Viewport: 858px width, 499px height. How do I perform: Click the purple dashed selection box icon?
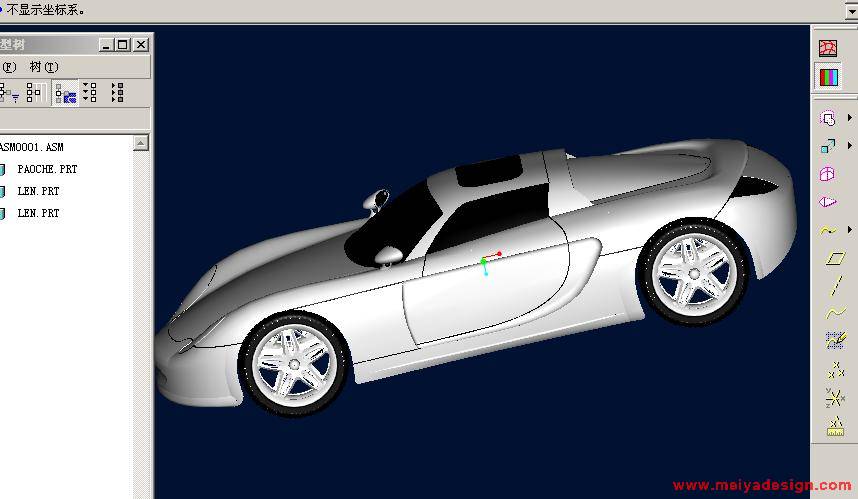coord(828,118)
